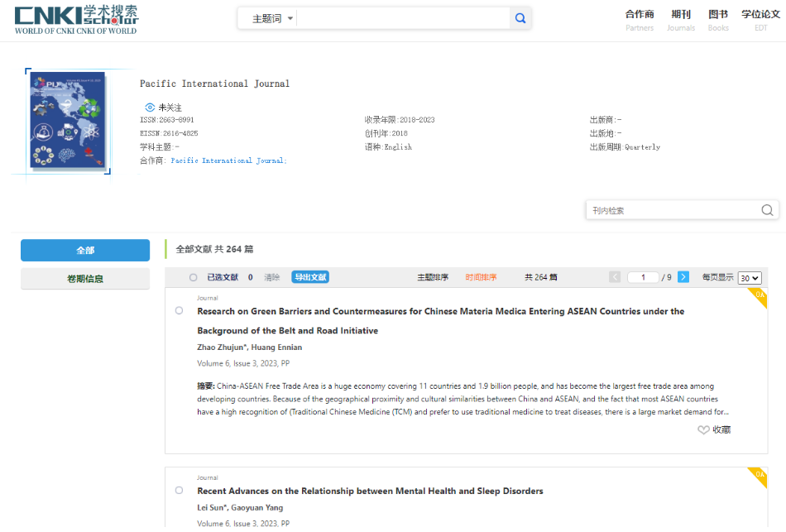Click the 导出文献 export button

[x=310, y=277]
